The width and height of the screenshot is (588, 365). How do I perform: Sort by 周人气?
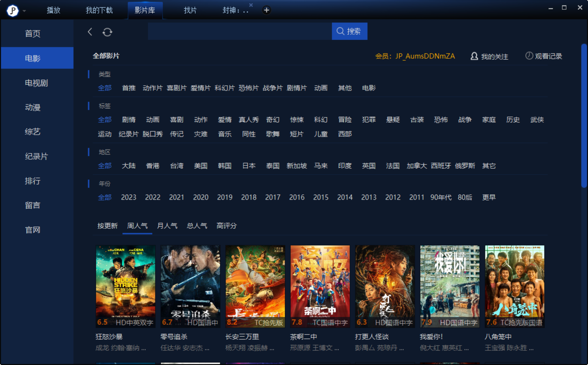(x=137, y=226)
